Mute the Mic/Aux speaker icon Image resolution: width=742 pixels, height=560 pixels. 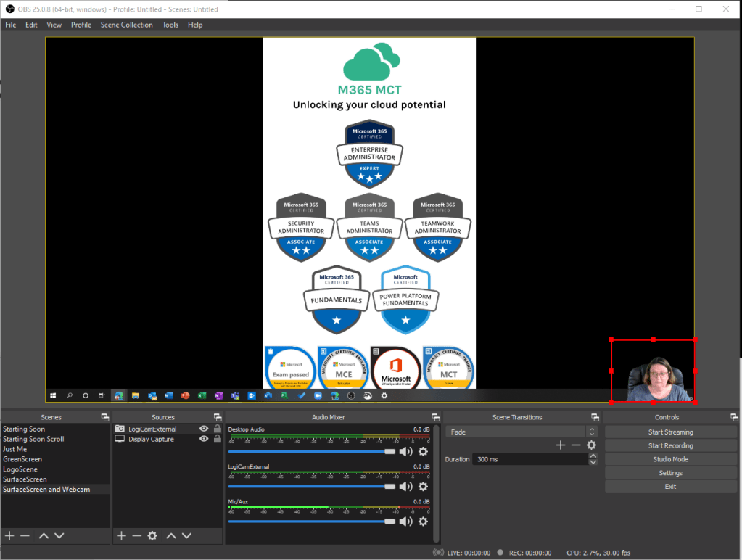405,522
